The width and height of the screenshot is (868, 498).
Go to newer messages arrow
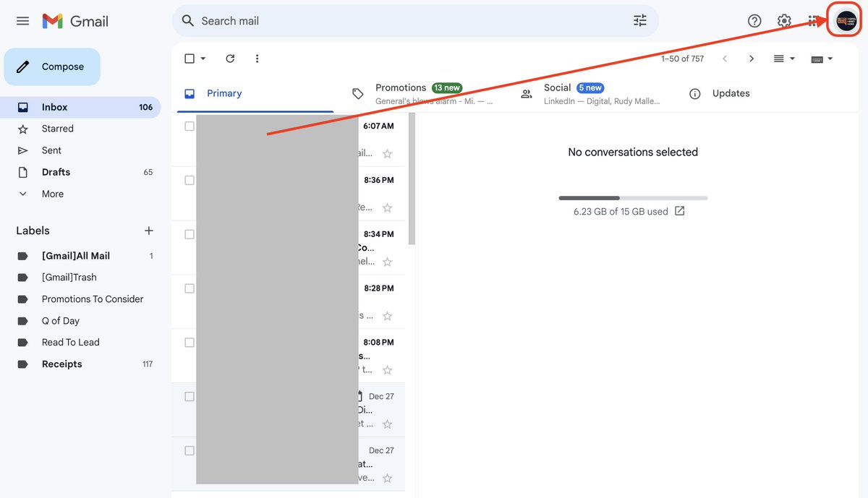point(725,59)
